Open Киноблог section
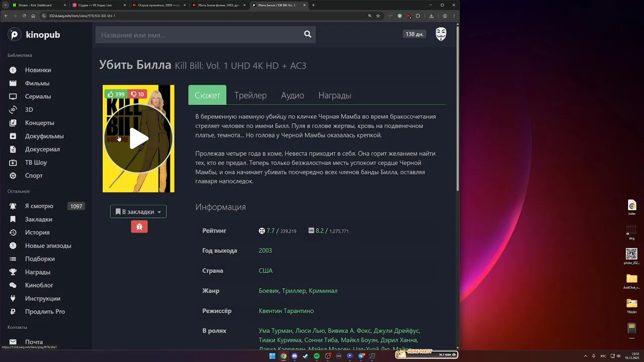The width and height of the screenshot is (644, 362). coord(39,285)
